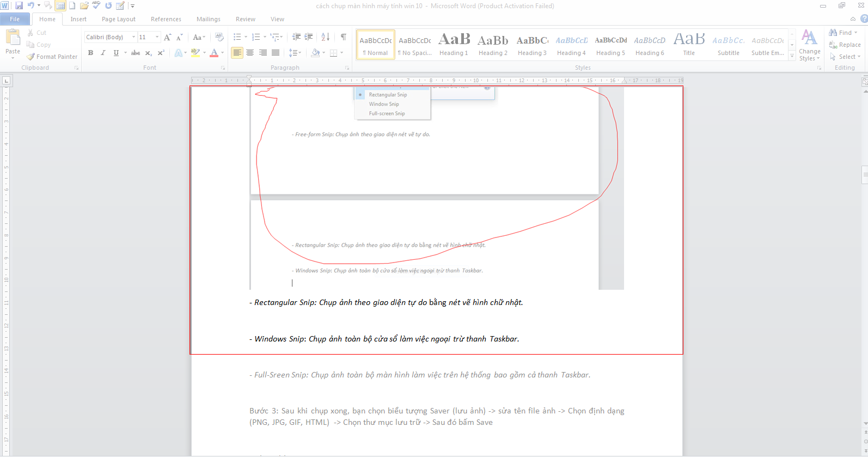This screenshot has height=457, width=868.
Task: Click the Sort A-Z icon
Action: (x=325, y=37)
